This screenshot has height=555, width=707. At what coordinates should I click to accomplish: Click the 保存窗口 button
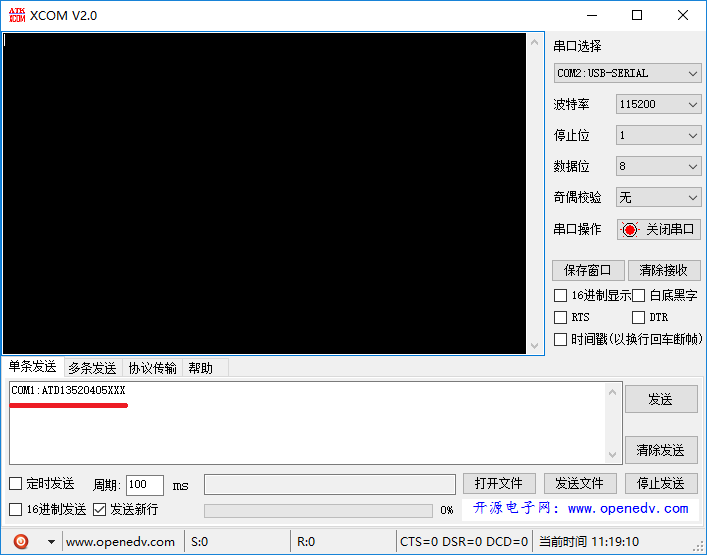tap(588, 271)
